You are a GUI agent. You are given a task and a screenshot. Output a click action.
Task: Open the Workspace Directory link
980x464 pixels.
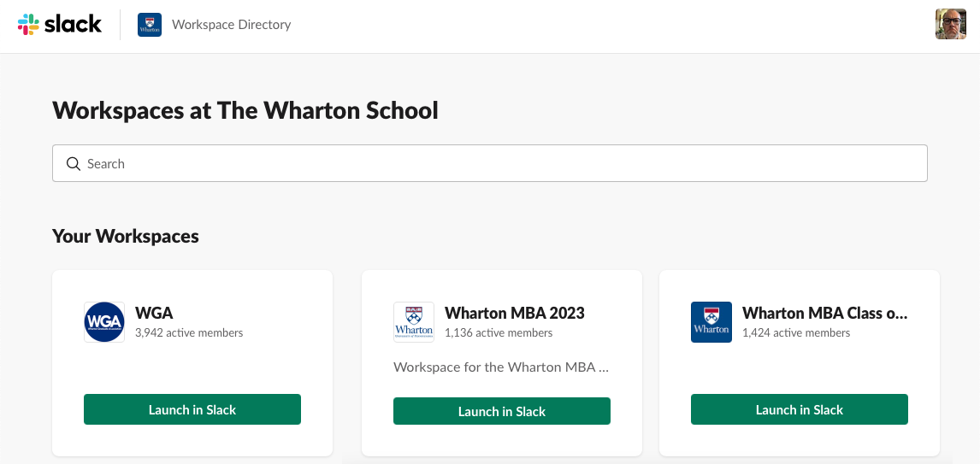231,25
